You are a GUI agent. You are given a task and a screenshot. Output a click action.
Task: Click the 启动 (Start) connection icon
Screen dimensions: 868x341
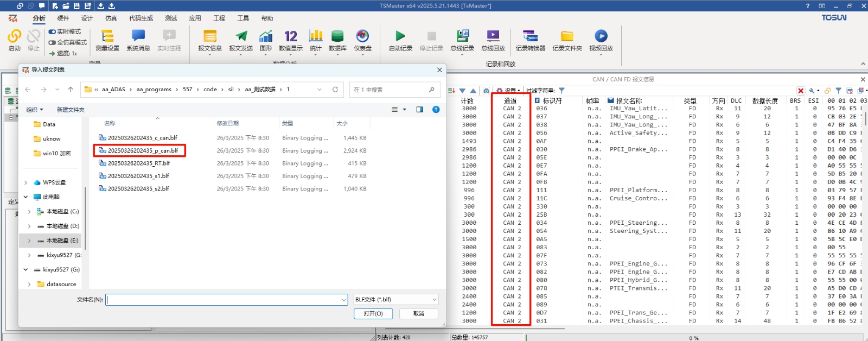click(14, 40)
